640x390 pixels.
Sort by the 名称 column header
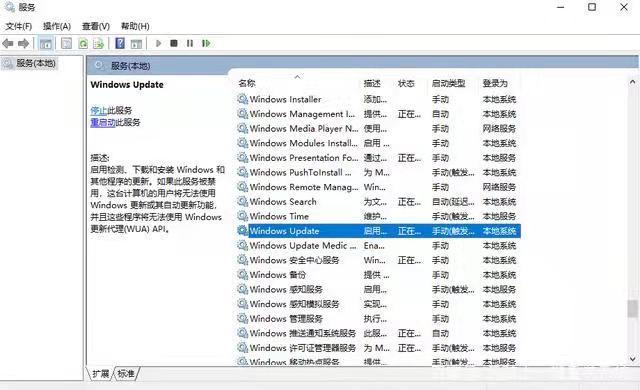tap(247, 83)
